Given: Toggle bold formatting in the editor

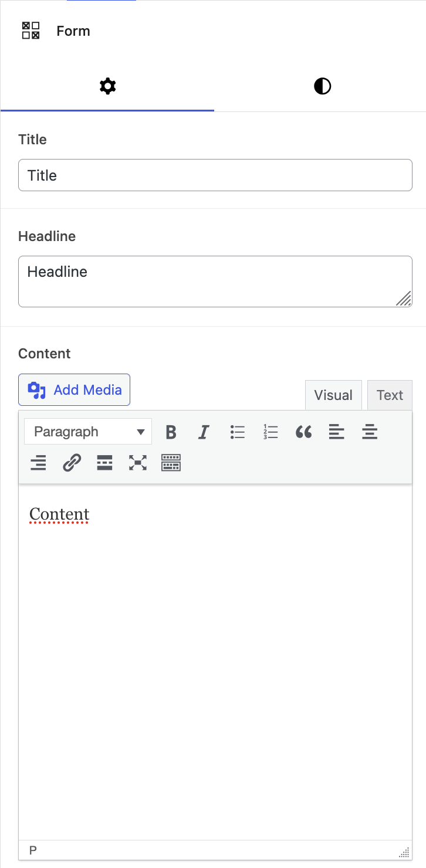Looking at the screenshot, I should 171,432.
